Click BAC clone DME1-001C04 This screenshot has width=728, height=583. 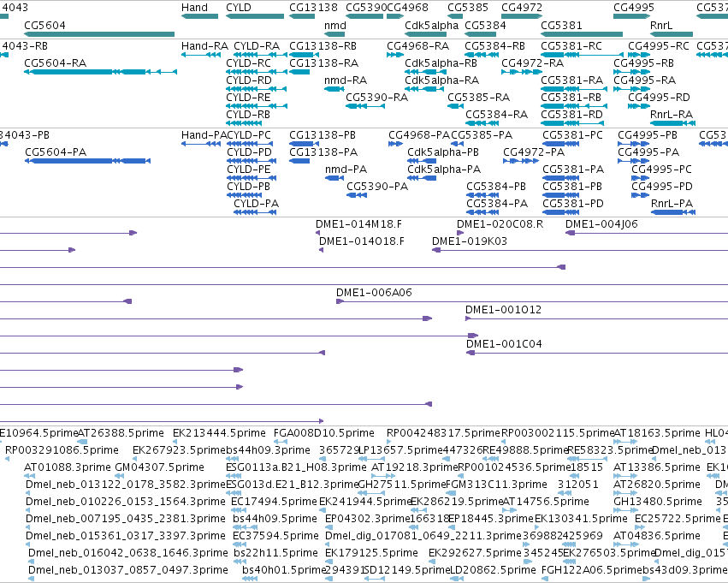(x=504, y=344)
